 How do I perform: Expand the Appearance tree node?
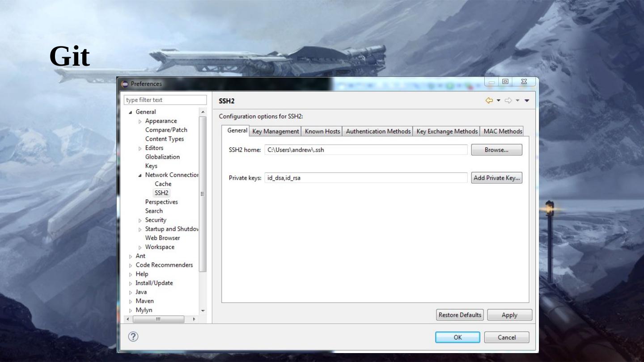point(140,121)
